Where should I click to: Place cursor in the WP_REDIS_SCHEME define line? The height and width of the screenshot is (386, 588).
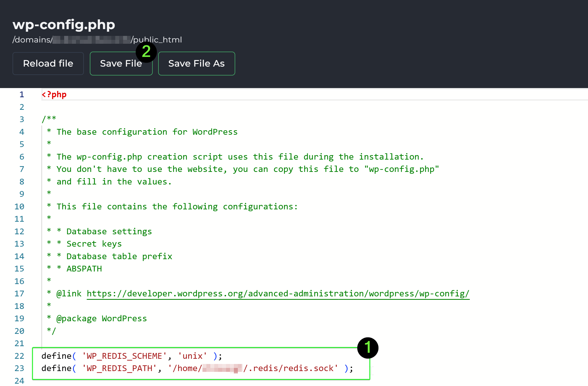(x=124, y=356)
